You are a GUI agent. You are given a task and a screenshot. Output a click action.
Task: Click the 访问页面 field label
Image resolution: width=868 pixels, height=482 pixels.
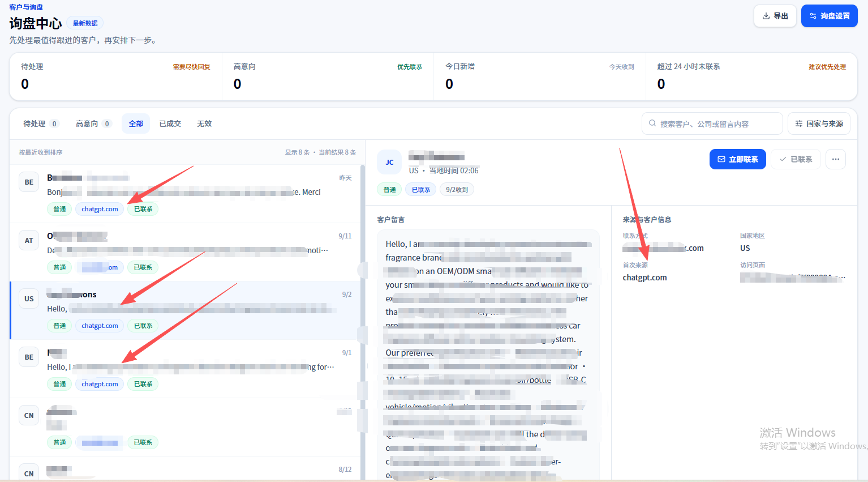click(753, 265)
